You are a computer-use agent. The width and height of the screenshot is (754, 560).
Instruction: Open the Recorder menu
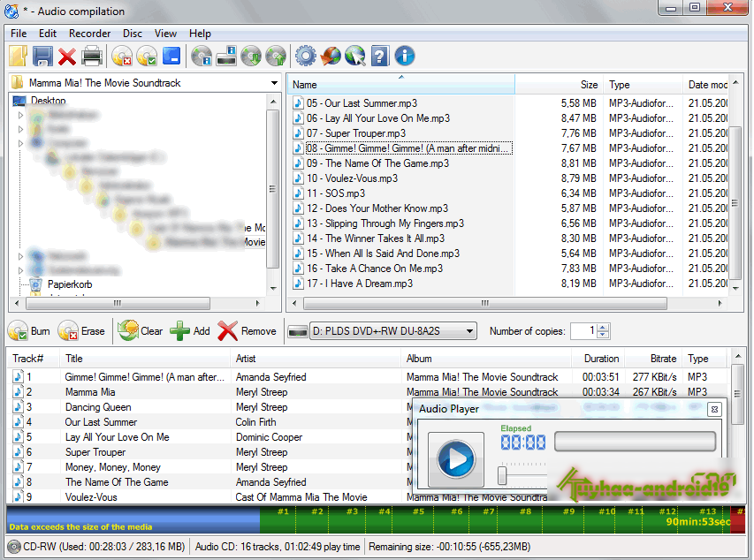point(89,34)
